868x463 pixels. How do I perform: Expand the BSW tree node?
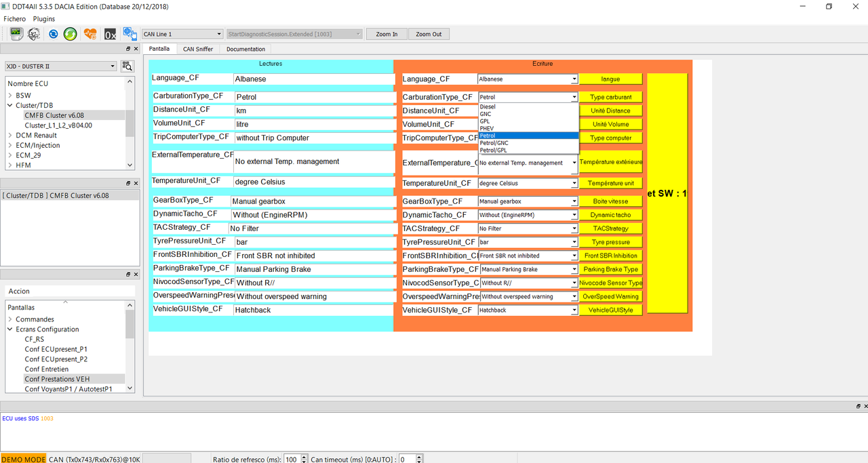(10, 96)
